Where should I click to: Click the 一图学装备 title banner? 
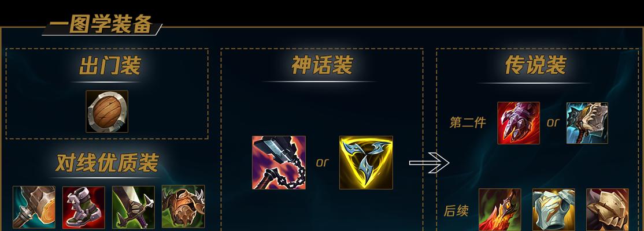coord(102,25)
